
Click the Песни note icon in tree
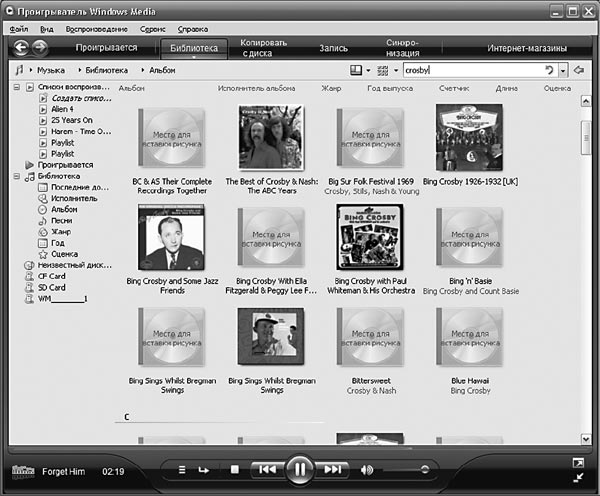coord(42,220)
